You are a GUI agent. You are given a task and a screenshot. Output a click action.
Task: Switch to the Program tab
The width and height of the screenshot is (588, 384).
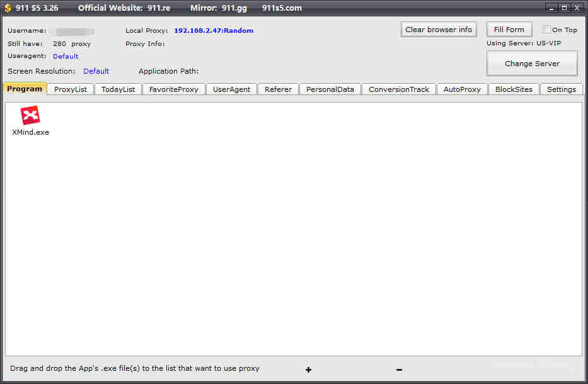25,89
